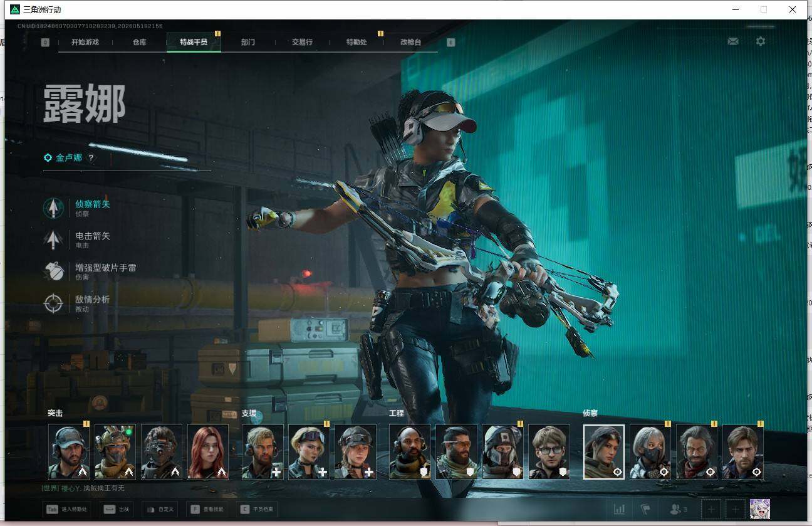Viewport: 812px width, 526px height.
Task: Open the player profile avatar
Action: click(760, 509)
